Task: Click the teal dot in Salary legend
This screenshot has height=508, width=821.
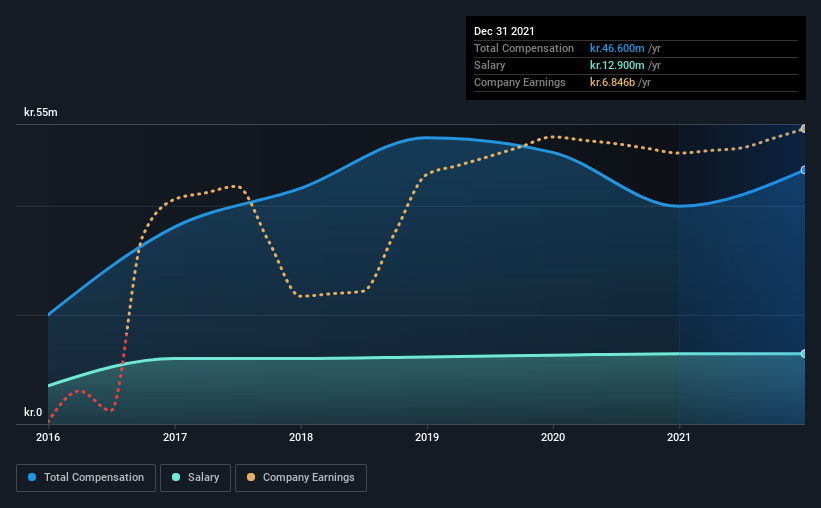Action: click(x=176, y=477)
